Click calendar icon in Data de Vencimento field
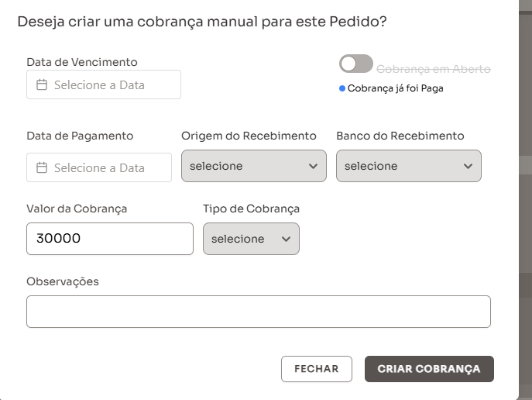This screenshot has width=532, height=400. pyautogui.click(x=42, y=85)
